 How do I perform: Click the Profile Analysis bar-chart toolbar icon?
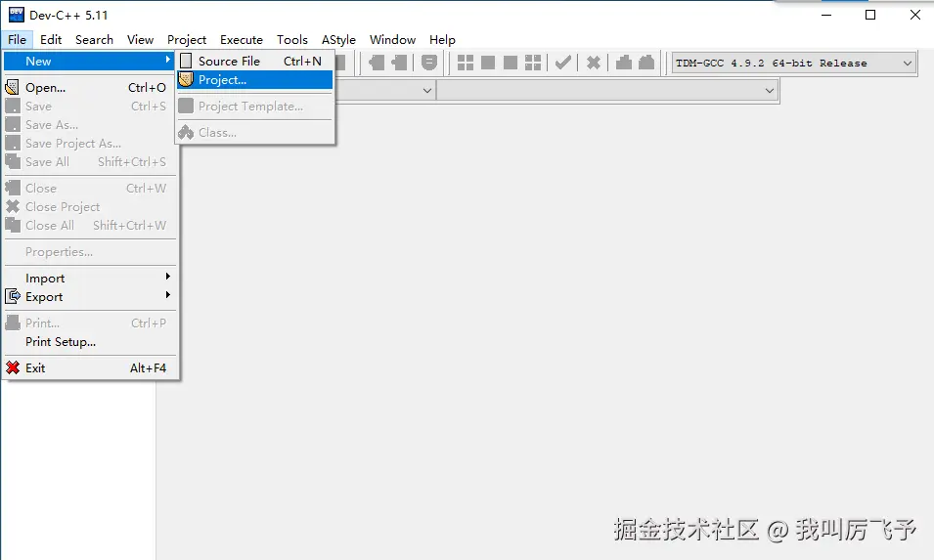coord(624,63)
